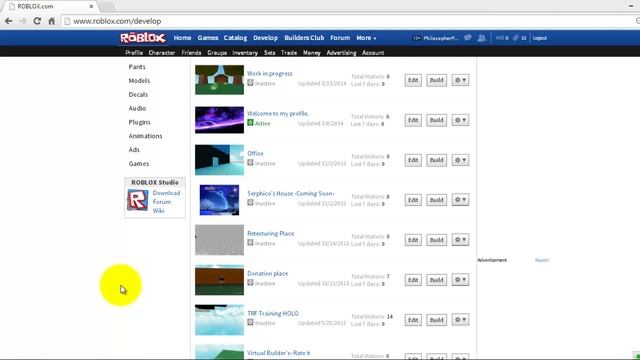The image size is (640, 360).
Task: Click the Serphico's House thumbnail
Action: coord(219,200)
